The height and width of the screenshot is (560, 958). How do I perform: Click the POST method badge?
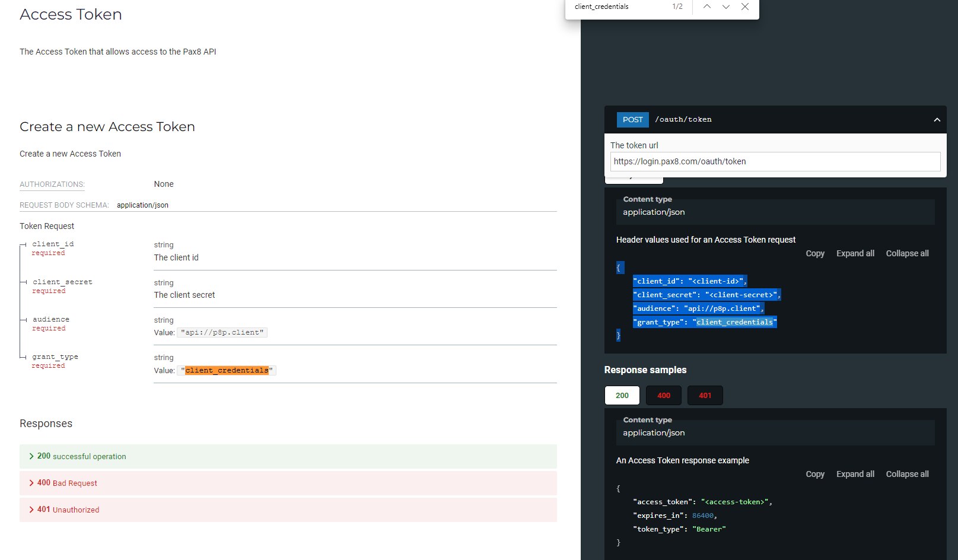pyautogui.click(x=632, y=120)
